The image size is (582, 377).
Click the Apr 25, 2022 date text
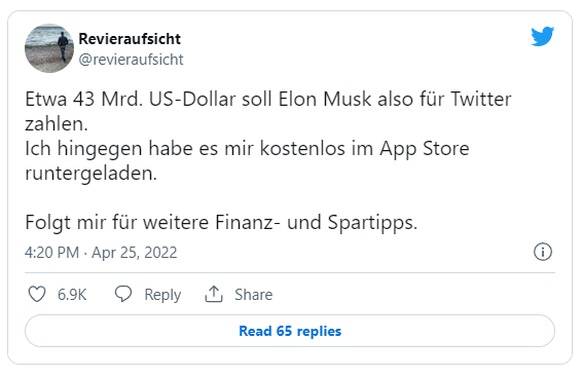click(x=134, y=252)
